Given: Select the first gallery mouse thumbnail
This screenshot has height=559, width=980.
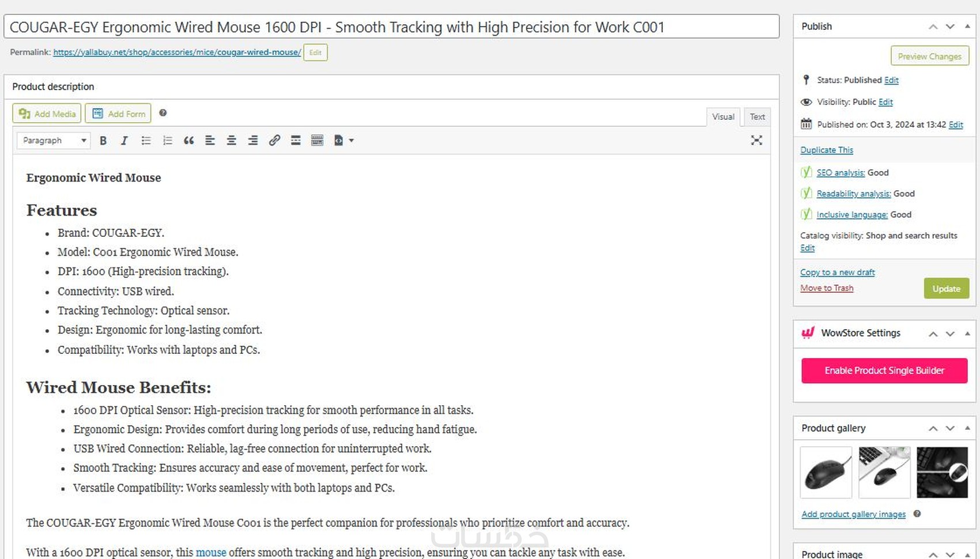Looking at the screenshot, I should (826, 473).
